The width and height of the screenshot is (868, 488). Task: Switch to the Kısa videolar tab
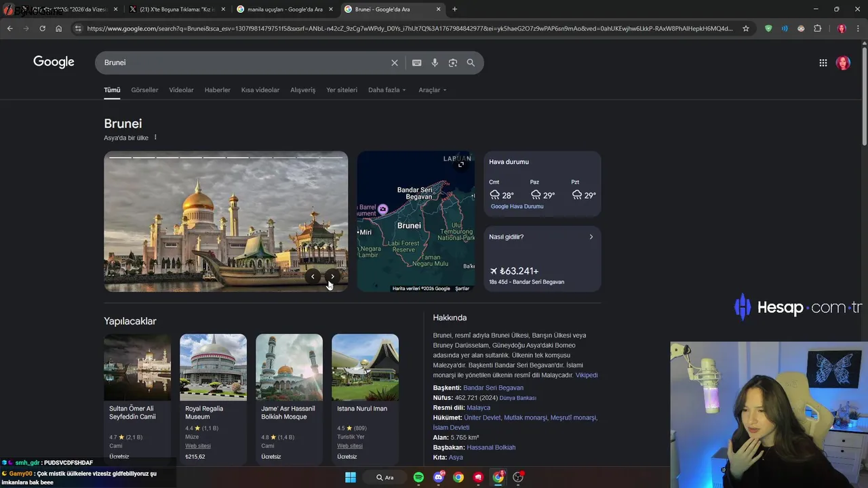click(260, 90)
